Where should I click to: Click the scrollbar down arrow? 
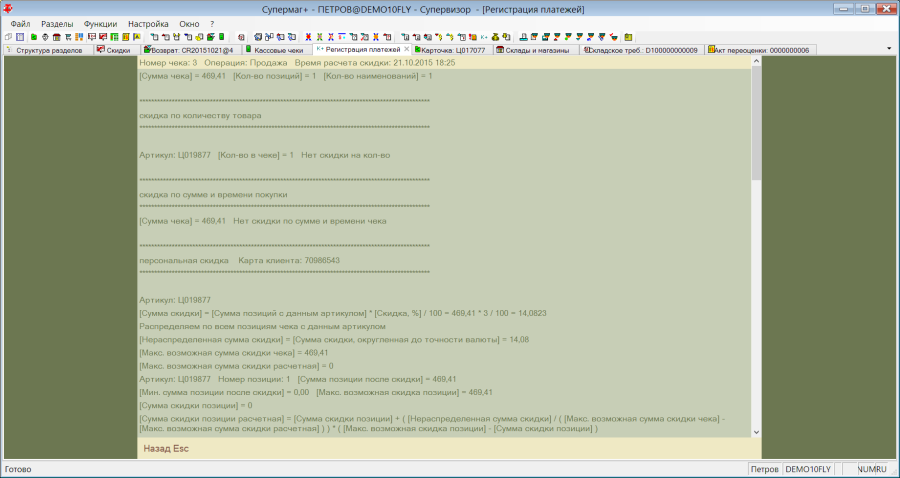[756, 432]
